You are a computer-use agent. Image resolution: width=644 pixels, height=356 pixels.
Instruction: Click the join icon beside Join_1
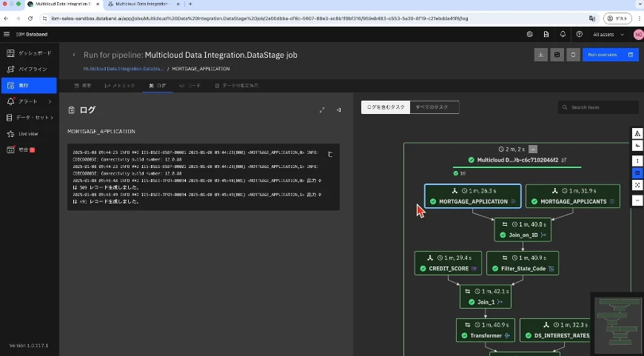click(500, 302)
